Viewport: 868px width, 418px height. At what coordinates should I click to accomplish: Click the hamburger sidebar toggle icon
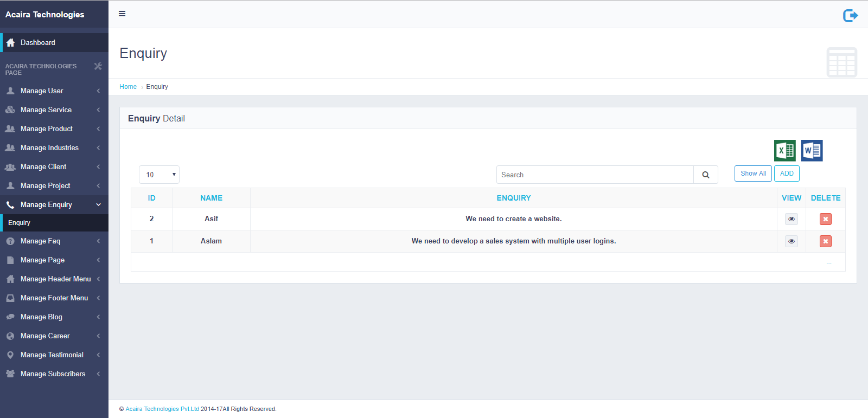point(122,14)
